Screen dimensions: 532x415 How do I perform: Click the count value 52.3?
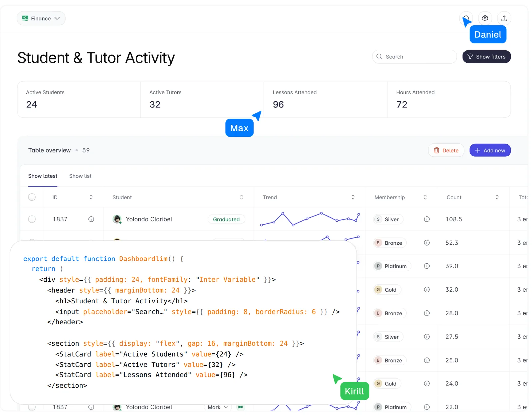coord(452,243)
